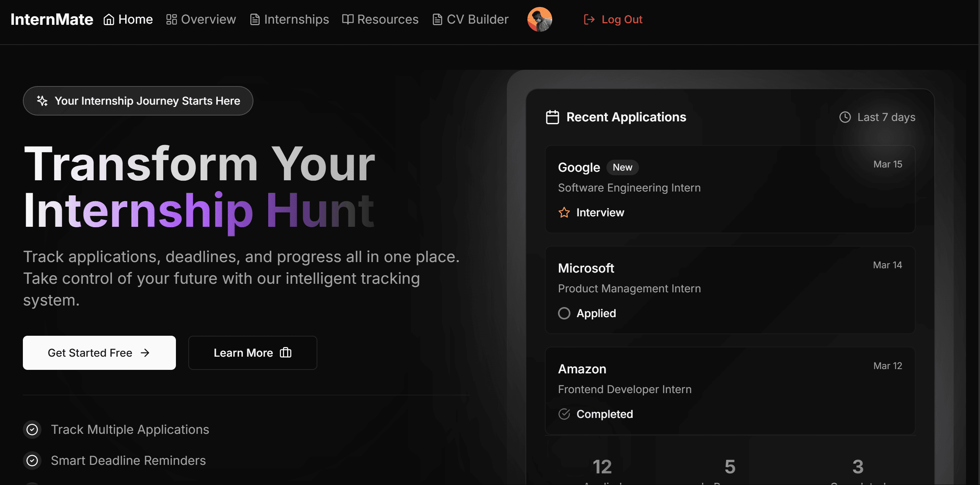Select the Internships menu item
This screenshot has width=980, height=485.
point(296,19)
